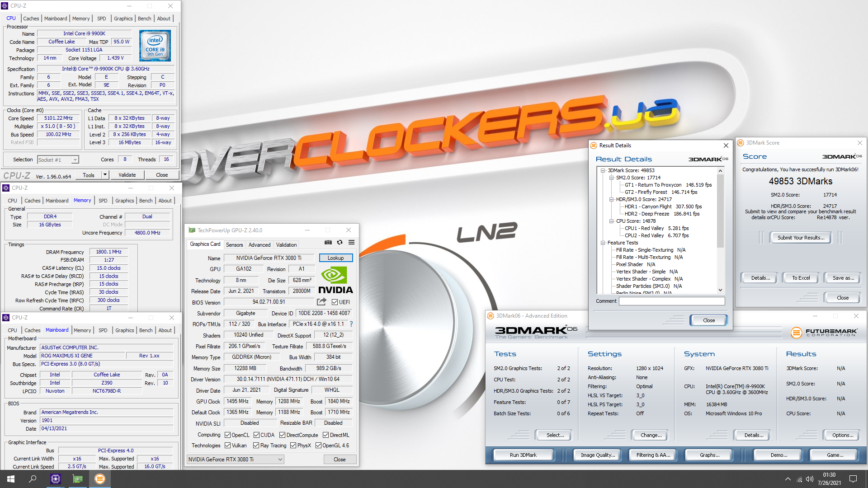Click the taskbar clock showing 01:30
This screenshot has width=868, height=488.
point(829,479)
